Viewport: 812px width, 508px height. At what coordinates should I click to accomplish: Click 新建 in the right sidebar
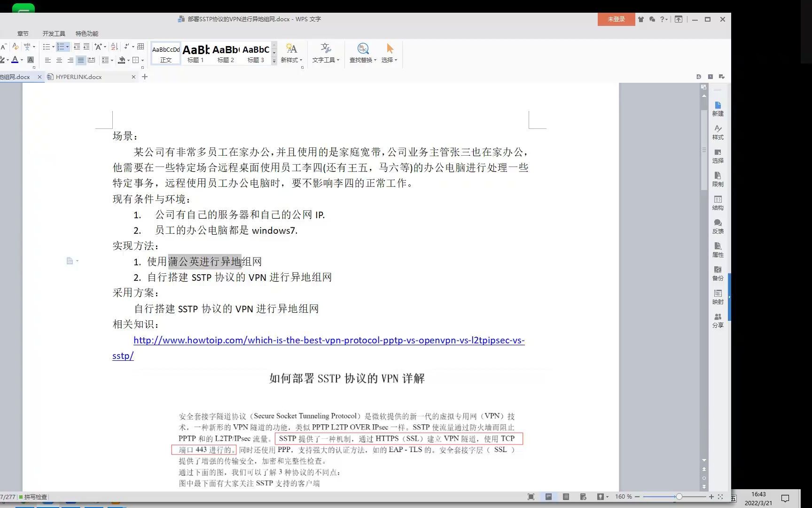(718, 109)
